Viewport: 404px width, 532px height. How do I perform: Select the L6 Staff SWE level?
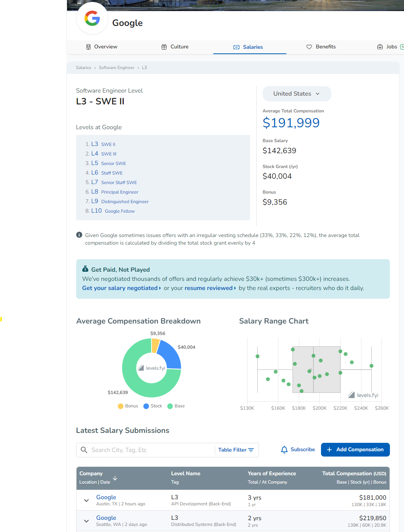(107, 173)
